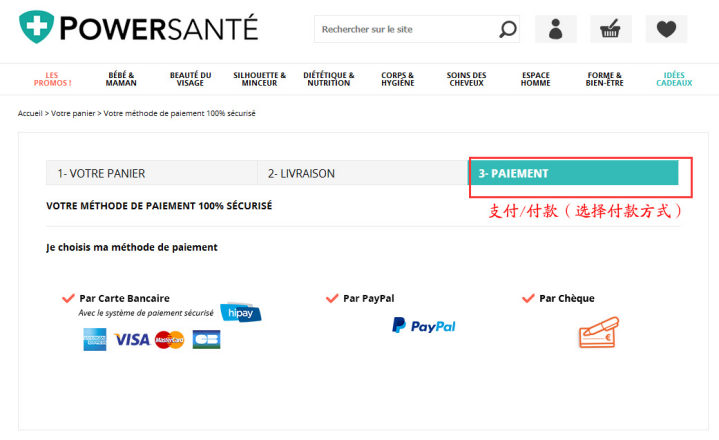Click the hipay logo badge
Screen dimensions: 719x440
tap(241, 313)
